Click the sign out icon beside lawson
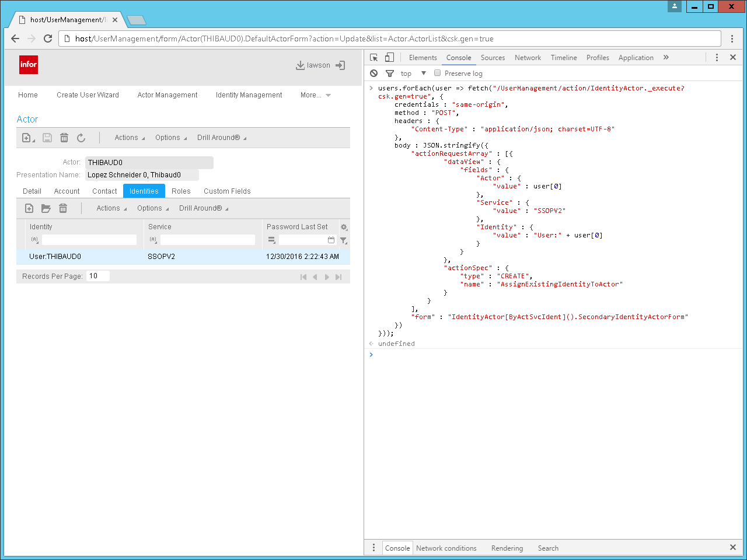747x560 pixels. coord(340,65)
